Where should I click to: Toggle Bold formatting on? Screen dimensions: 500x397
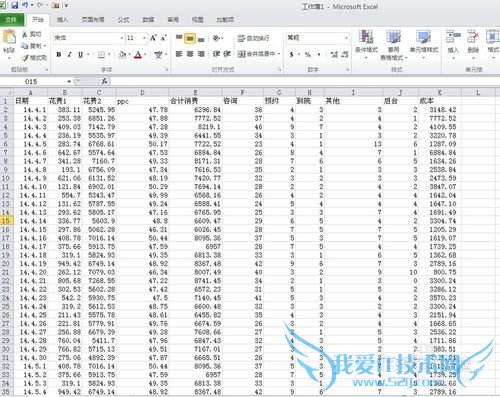click(x=59, y=54)
